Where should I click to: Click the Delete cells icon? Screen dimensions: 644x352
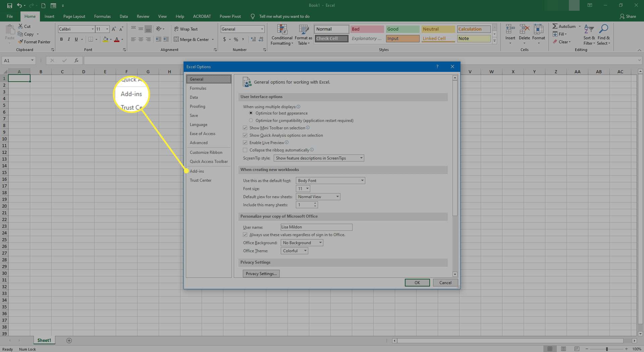524,29
